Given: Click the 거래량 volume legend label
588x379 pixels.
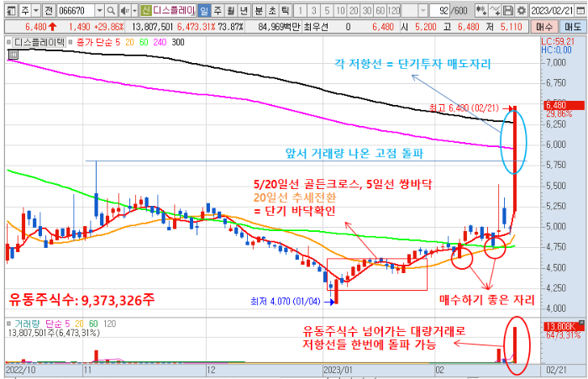Looking at the screenshot, I should 27,324.
